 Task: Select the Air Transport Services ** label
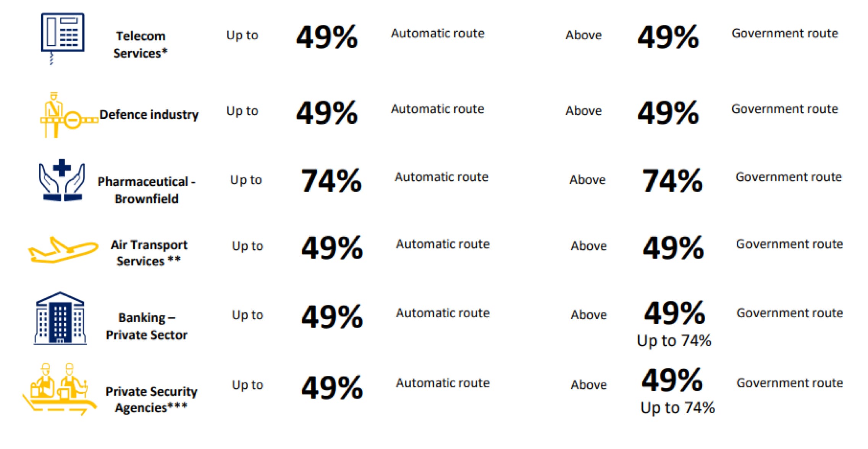pos(149,253)
